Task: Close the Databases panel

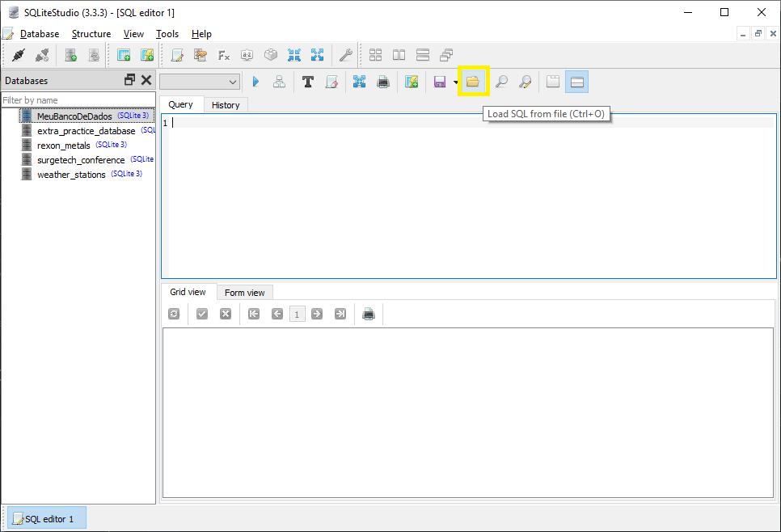Action: [x=146, y=80]
